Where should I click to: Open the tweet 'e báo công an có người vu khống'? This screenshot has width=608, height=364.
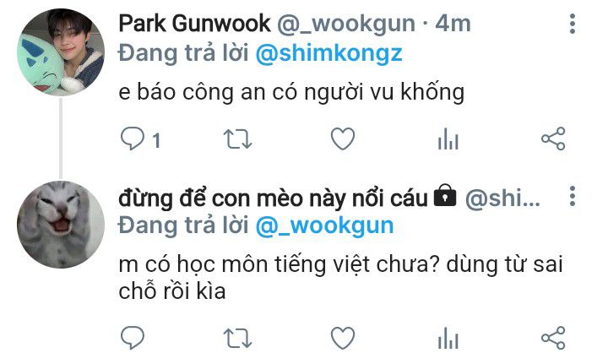291,93
